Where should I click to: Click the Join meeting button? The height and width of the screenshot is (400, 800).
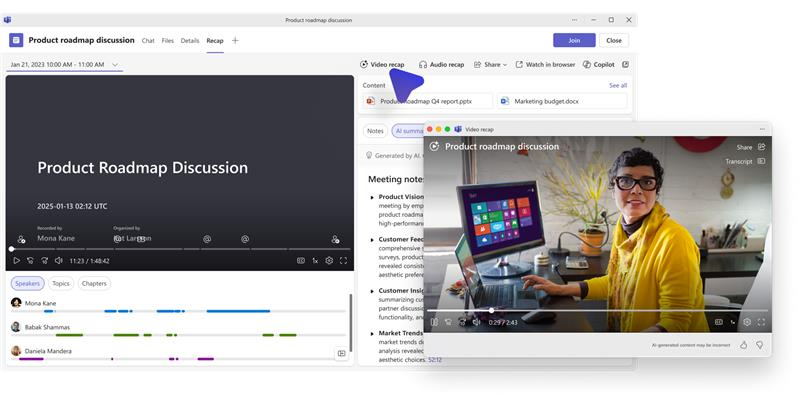pos(573,41)
